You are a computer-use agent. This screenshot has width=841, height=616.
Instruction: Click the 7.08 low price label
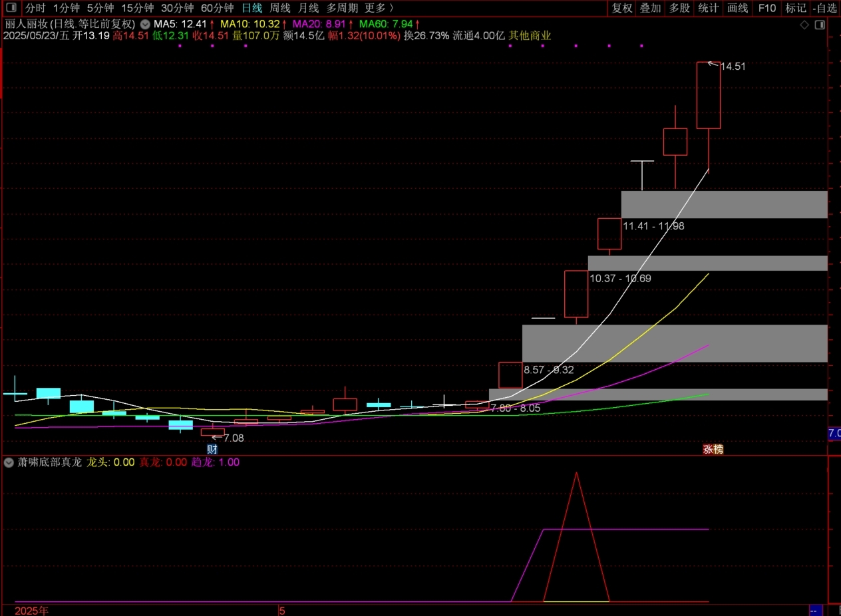pos(234,438)
